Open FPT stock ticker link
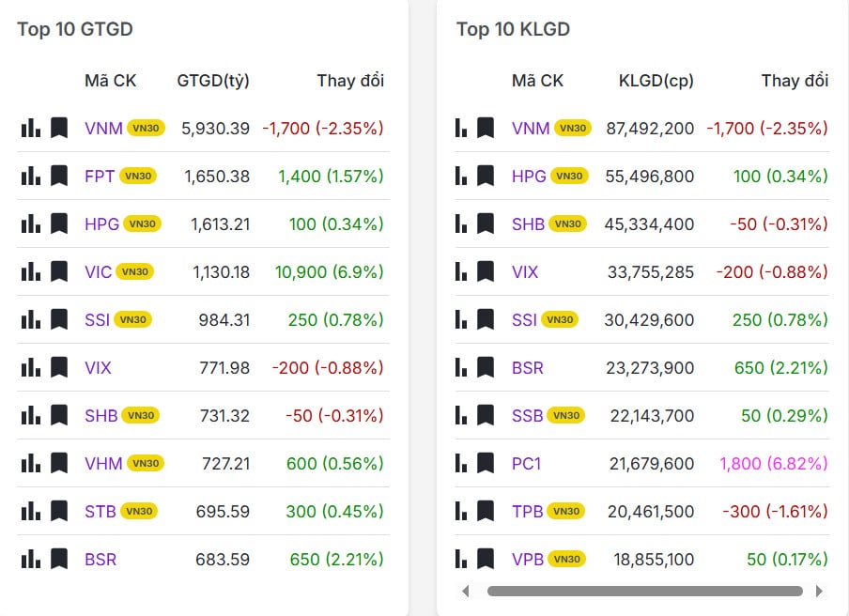Viewport: 849px width, 616px height. click(100, 176)
